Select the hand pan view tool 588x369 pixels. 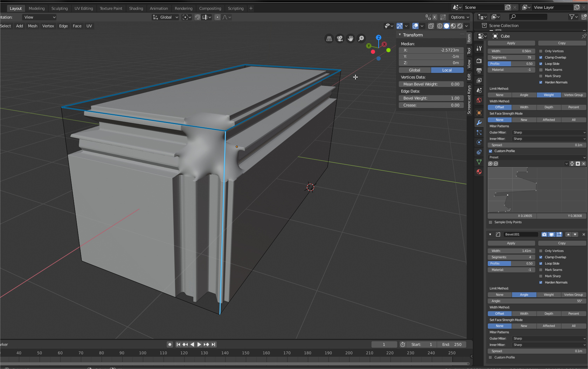click(351, 39)
